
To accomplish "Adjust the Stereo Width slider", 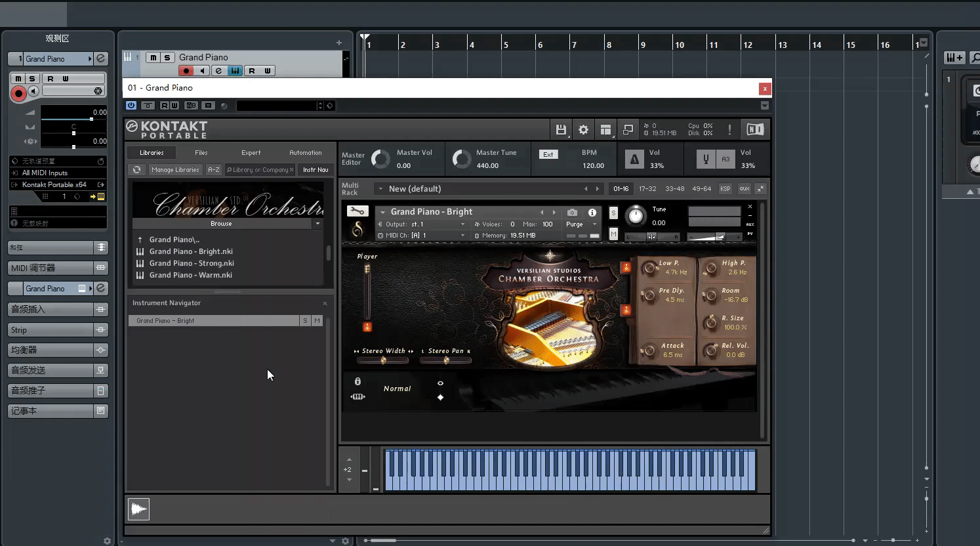I will click(384, 360).
